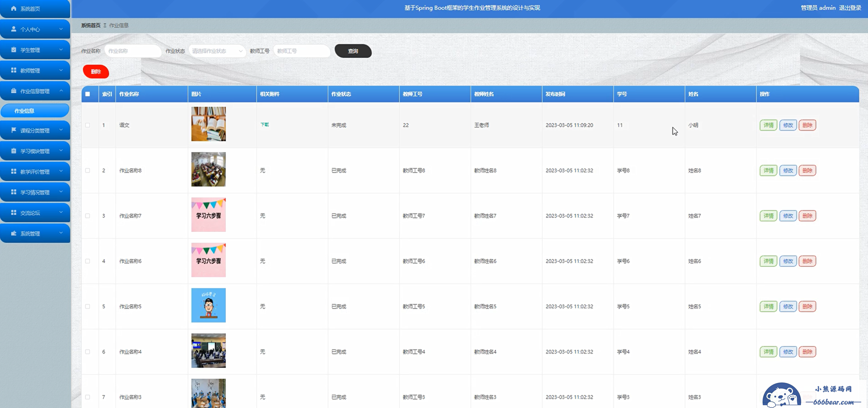Open the 学习六步骤 thumbnail in 作业名称7 row

click(209, 215)
